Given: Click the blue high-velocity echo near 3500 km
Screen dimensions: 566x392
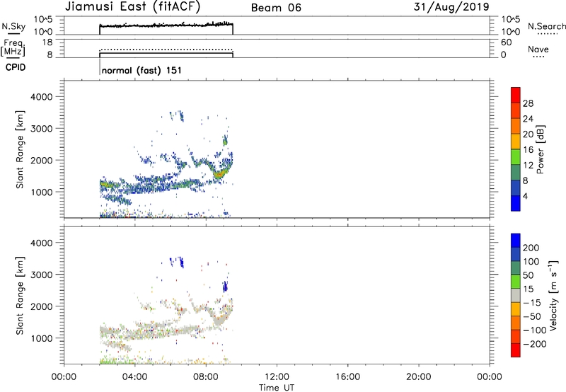Looking at the screenshot, I should pos(181,262).
